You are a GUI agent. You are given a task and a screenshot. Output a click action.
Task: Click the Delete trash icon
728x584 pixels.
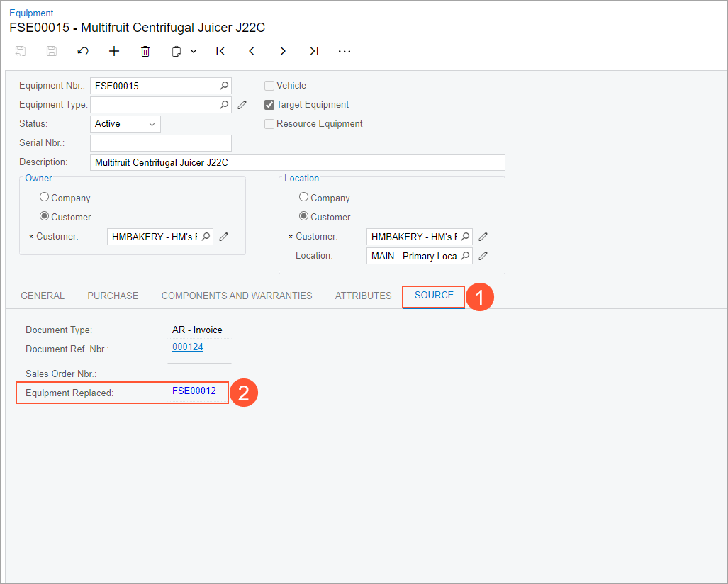[145, 51]
